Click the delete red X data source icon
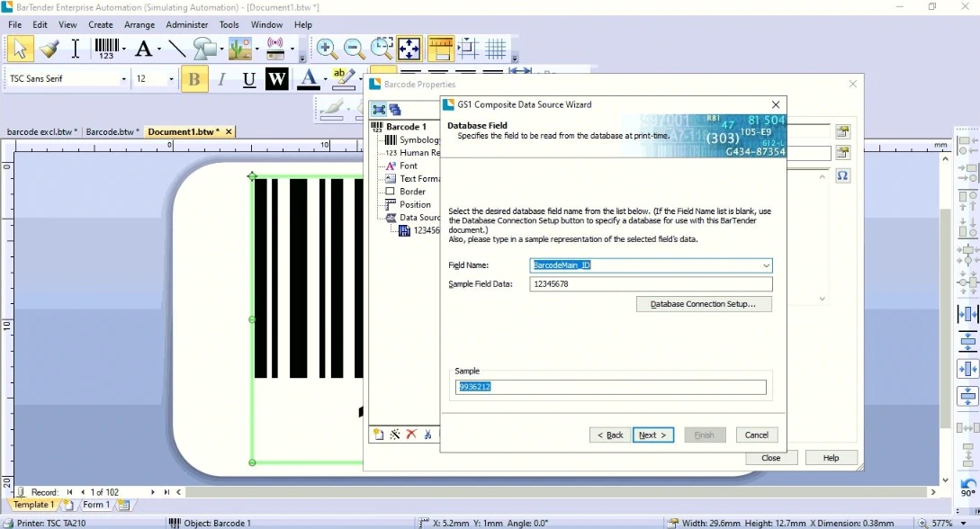The image size is (980, 529). [411, 434]
